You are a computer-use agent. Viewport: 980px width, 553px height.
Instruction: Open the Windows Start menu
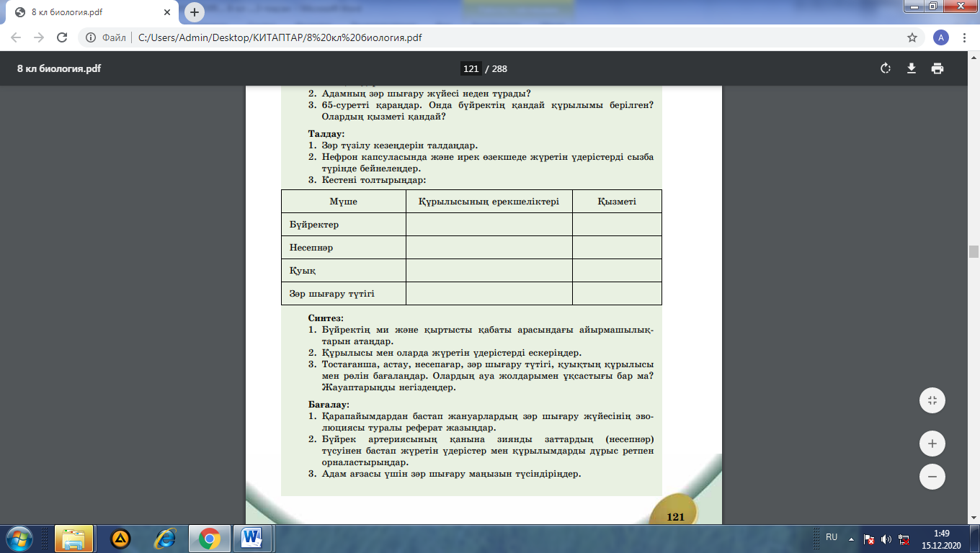(19, 538)
